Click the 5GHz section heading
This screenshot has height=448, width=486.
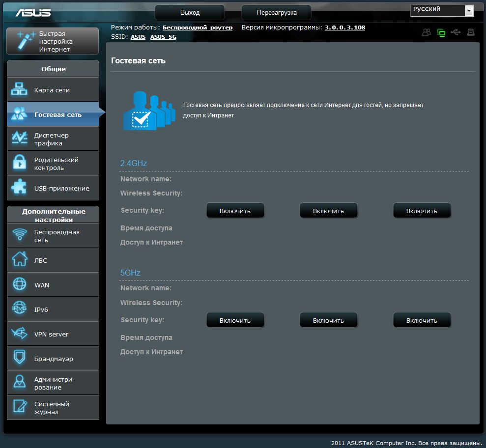click(x=130, y=273)
